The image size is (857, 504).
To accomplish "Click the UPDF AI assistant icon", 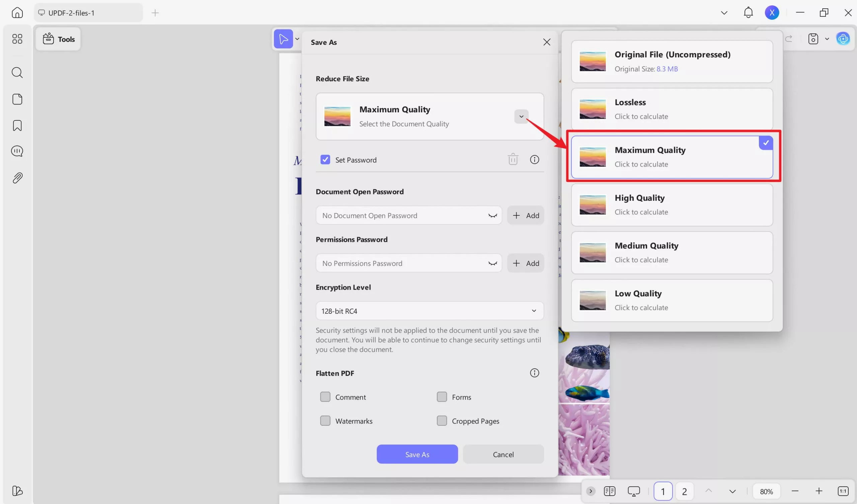I will click(843, 39).
